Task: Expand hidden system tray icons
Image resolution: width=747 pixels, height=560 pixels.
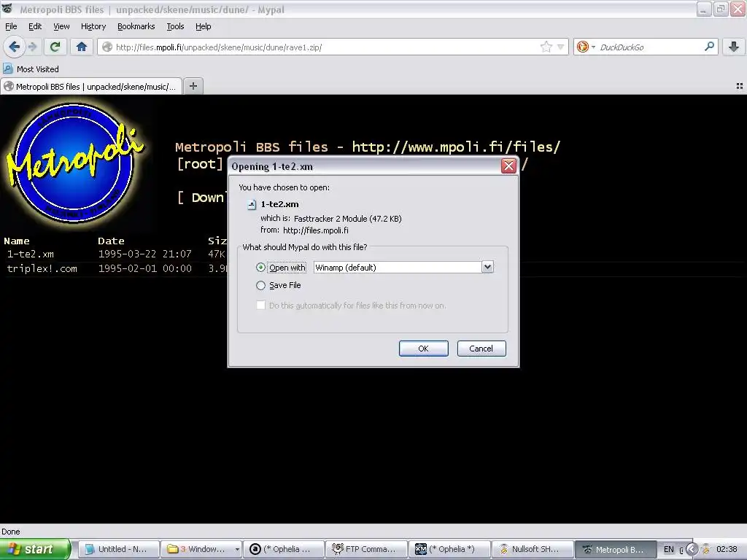Action: 692,549
